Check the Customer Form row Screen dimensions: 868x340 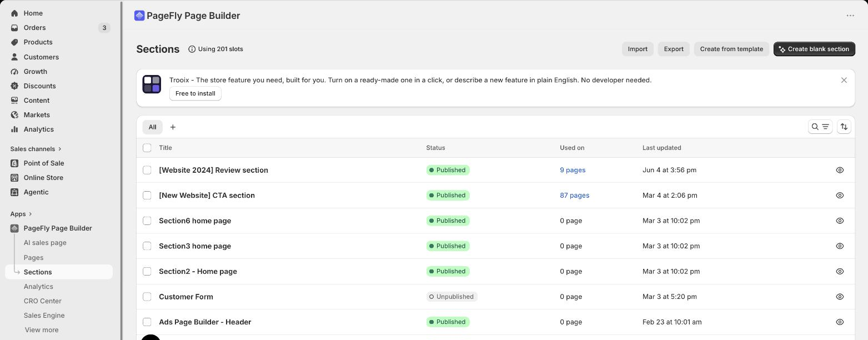click(147, 297)
